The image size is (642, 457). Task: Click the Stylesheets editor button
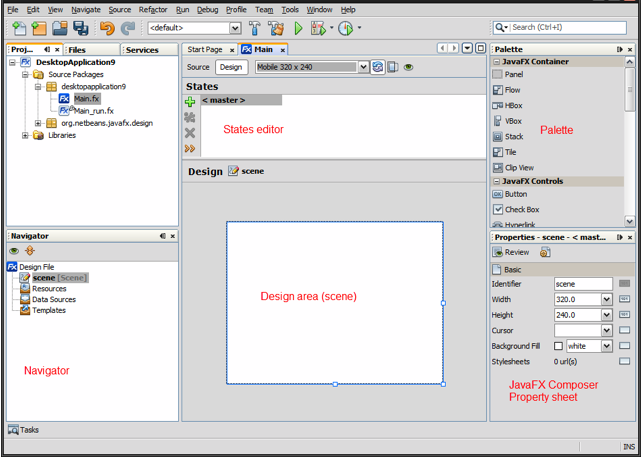tap(624, 362)
